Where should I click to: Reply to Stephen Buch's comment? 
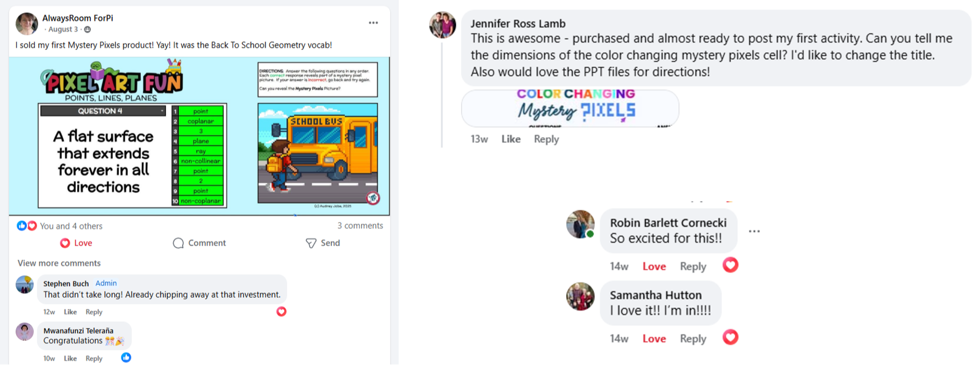point(94,312)
